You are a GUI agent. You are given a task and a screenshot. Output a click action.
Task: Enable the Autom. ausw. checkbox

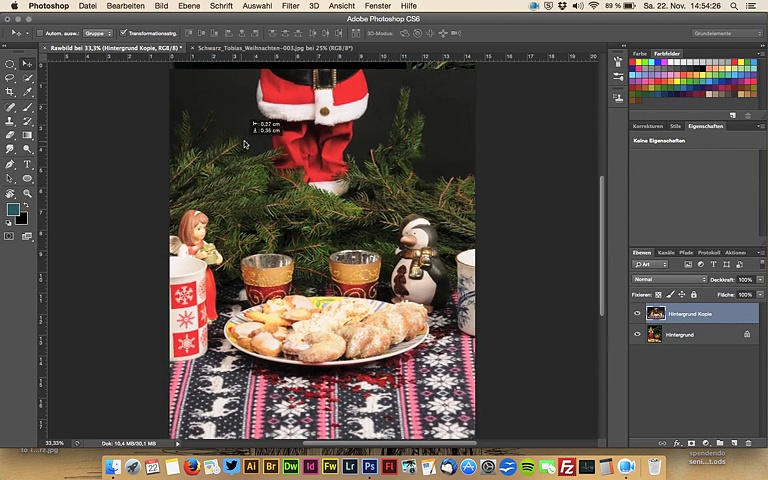tap(42, 33)
